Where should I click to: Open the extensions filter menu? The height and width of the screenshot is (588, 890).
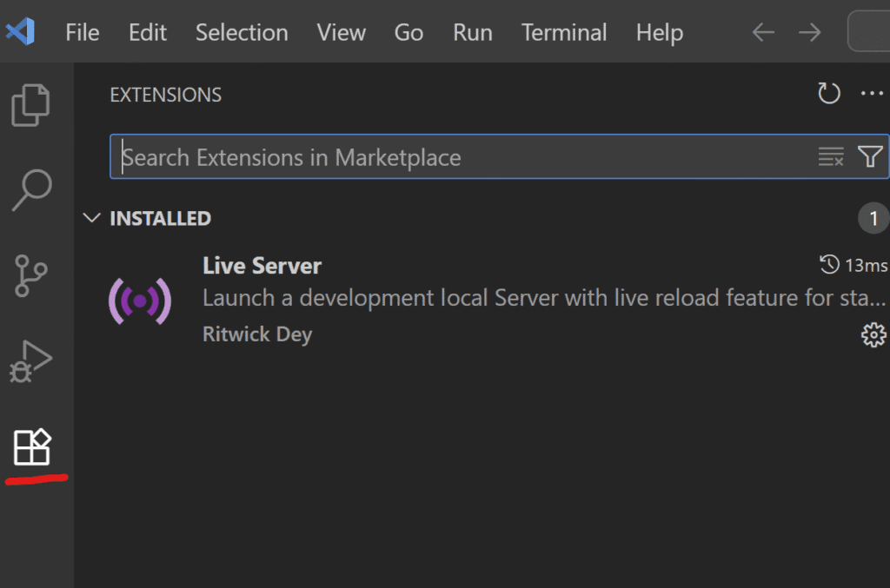tap(870, 156)
